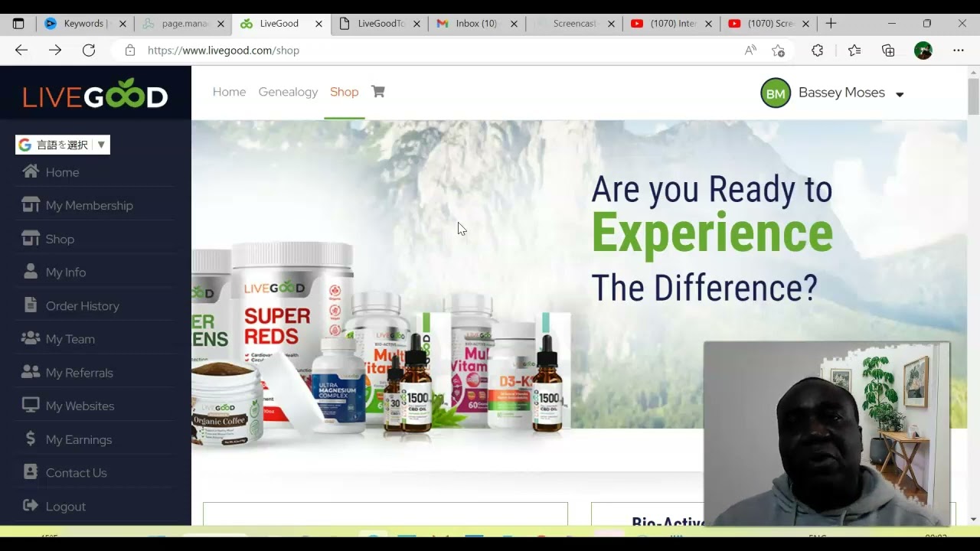The width and height of the screenshot is (980, 551).
Task: Open browser profile picture icon
Action: tap(923, 51)
